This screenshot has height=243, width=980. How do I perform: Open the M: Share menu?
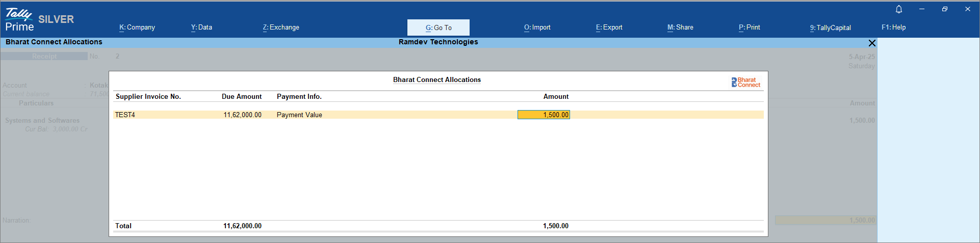tap(680, 28)
